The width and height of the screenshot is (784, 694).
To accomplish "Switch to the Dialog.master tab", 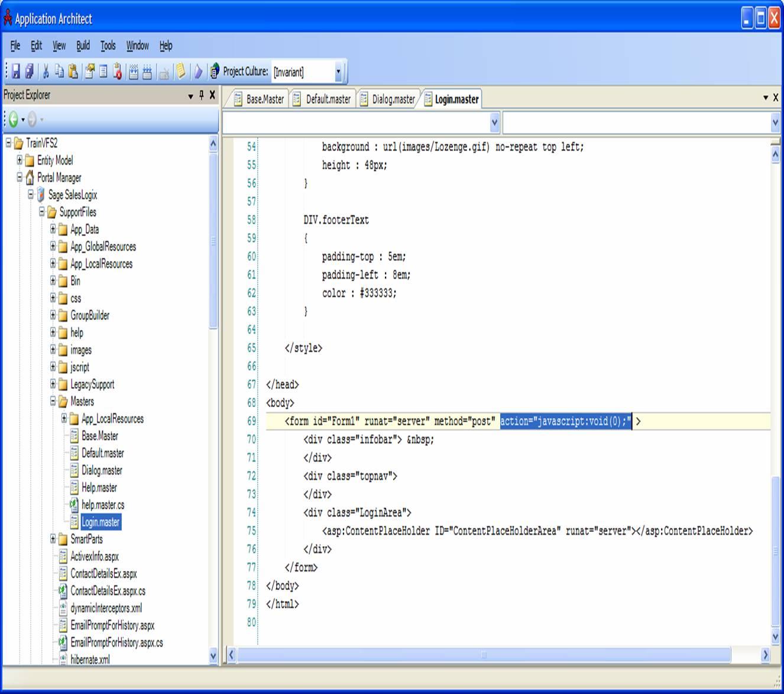I will pos(388,99).
